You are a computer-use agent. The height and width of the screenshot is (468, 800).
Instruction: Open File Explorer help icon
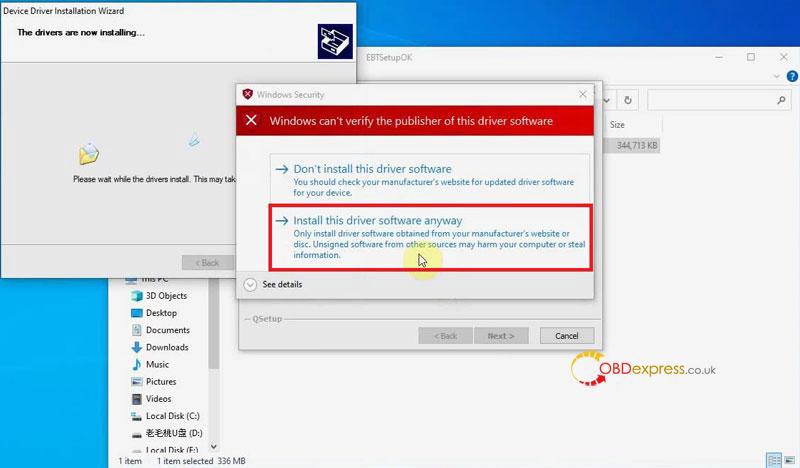[x=792, y=76]
